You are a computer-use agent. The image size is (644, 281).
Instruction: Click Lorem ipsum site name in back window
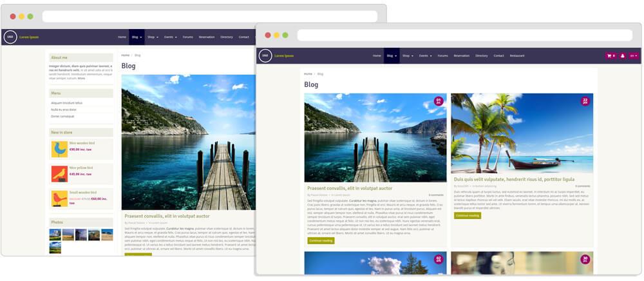(29, 37)
